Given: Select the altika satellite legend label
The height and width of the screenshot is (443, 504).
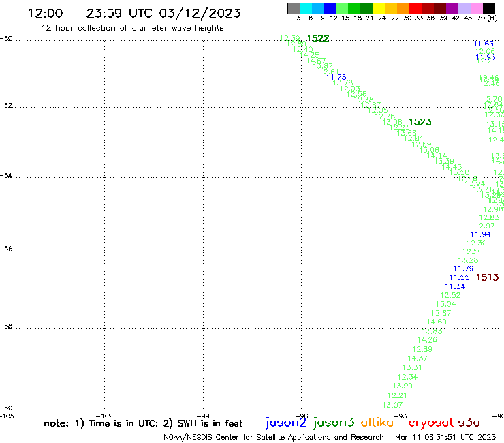Looking at the screenshot, I should click(377, 423).
